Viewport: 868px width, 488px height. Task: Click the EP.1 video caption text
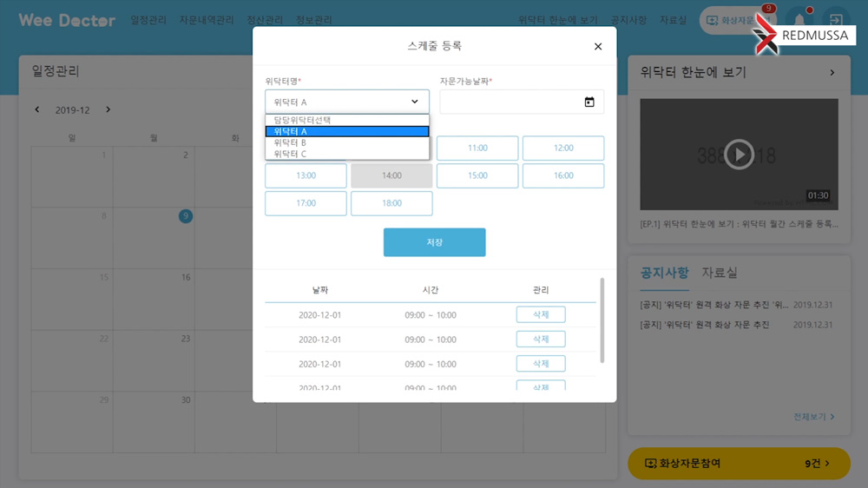click(x=739, y=224)
